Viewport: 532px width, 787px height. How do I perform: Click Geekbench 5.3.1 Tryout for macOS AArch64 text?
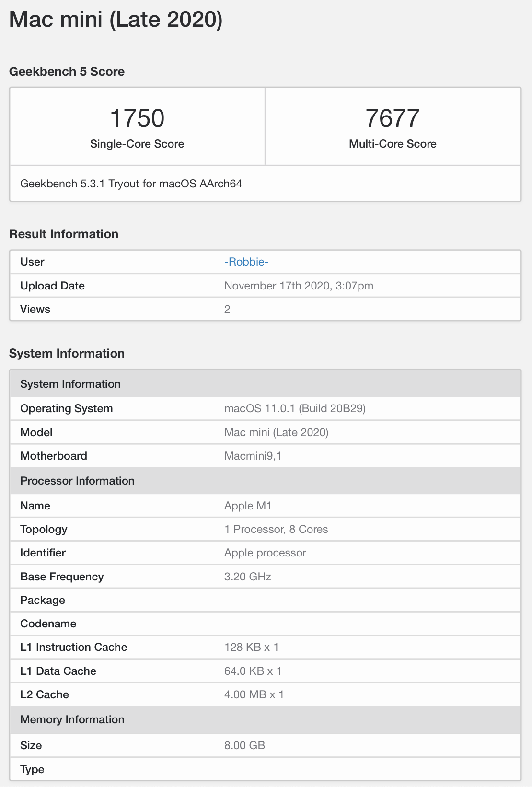tap(131, 184)
